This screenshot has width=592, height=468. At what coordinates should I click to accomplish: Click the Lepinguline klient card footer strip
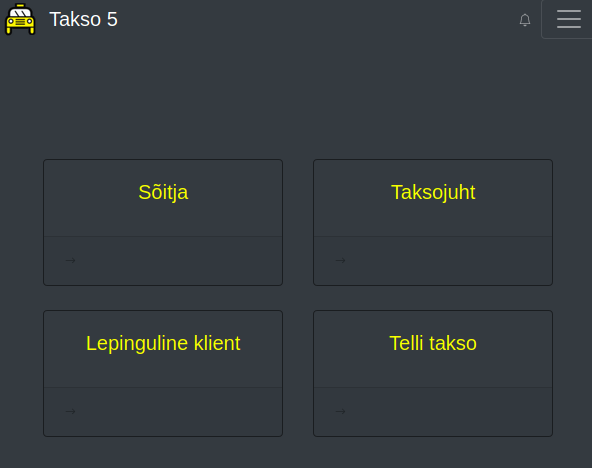click(x=163, y=412)
